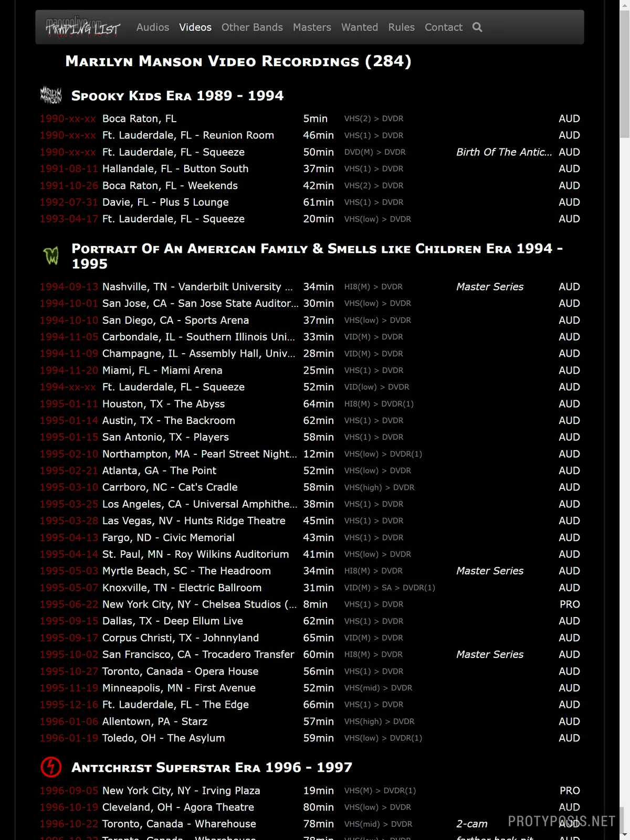
Task: Open 1993-04-17 Ft. Lauderdale Squeeze entry
Action: click(x=310, y=219)
